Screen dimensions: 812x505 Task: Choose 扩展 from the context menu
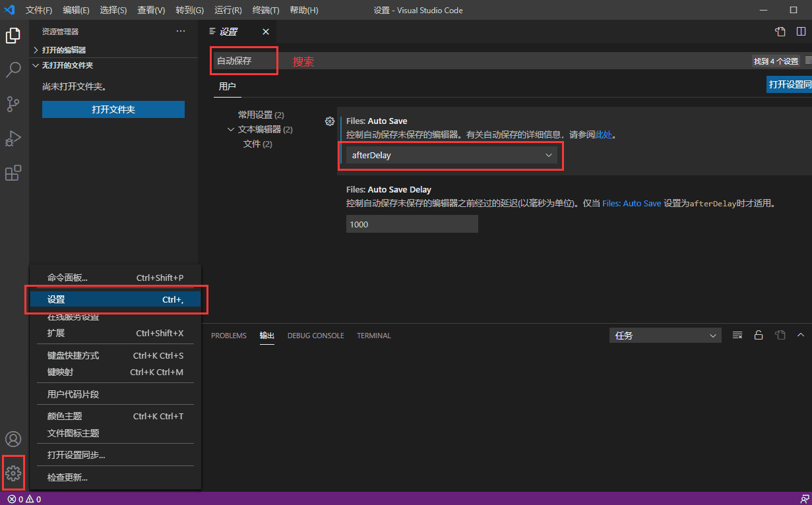click(115, 333)
